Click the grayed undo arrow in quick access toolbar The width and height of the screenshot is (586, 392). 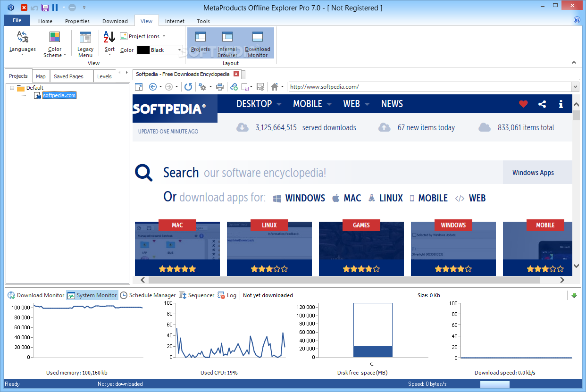coord(34,8)
